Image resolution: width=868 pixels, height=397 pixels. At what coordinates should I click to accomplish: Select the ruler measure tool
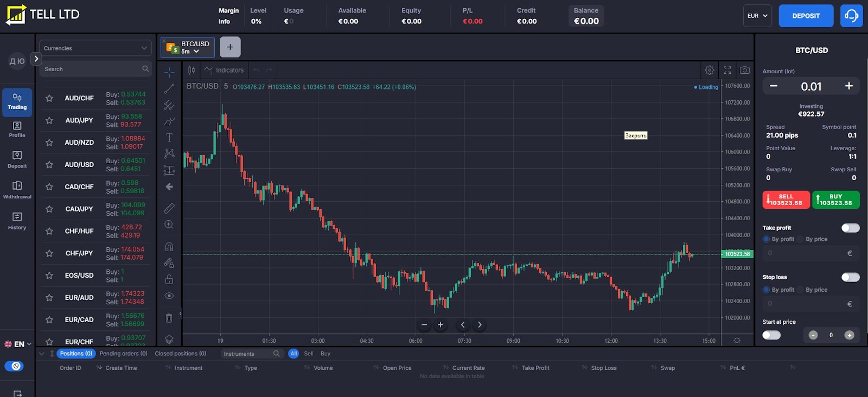pos(169,208)
